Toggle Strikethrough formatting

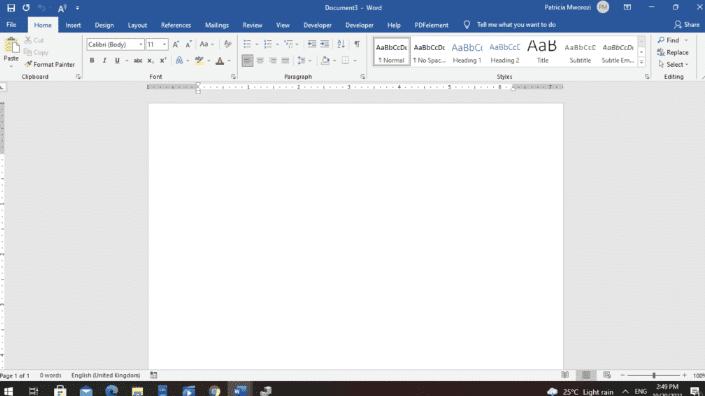point(138,60)
